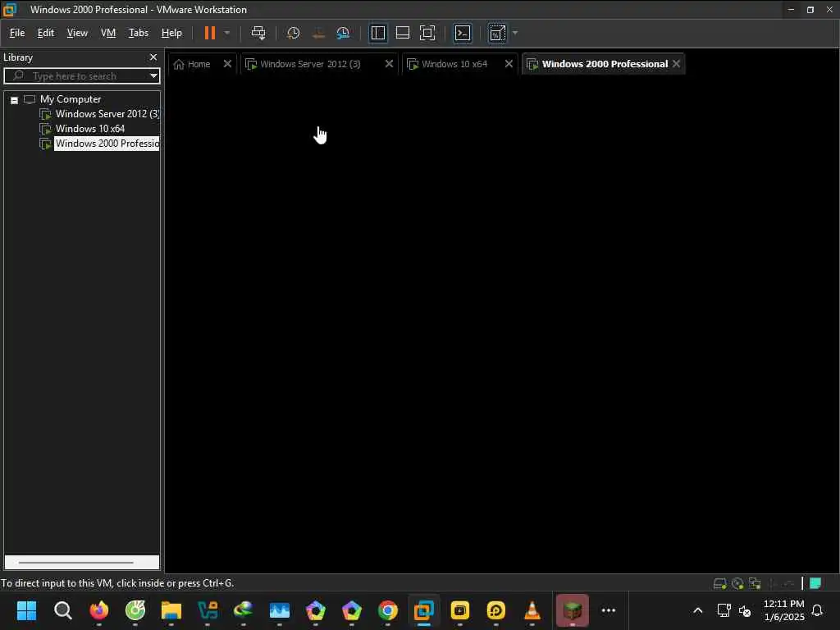
Task: Open Google Chrome from the taskbar
Action: tap(388, 610)
